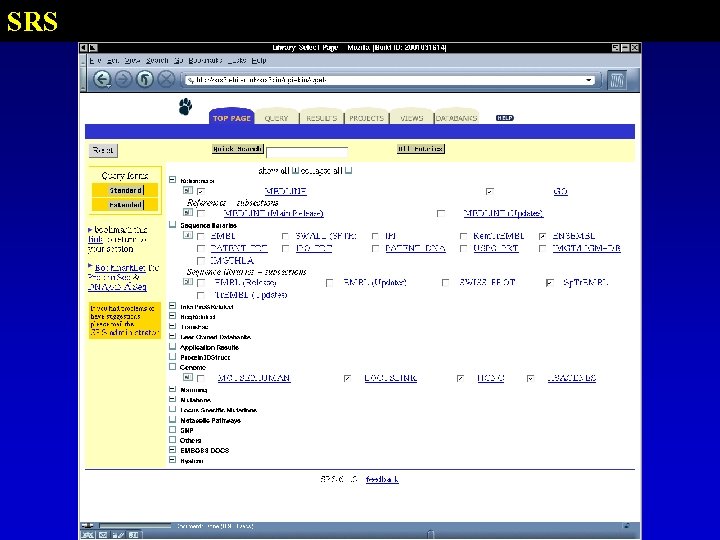The image size is (720, 540).
Task: Check the IMGTHLA checkbox
Action: click(x=201, y=261)
